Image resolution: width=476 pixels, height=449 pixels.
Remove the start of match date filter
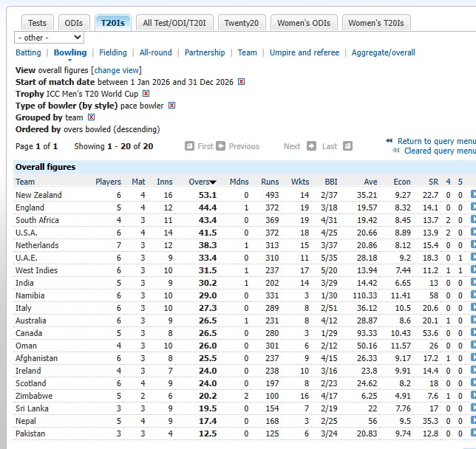pos(242,82)
